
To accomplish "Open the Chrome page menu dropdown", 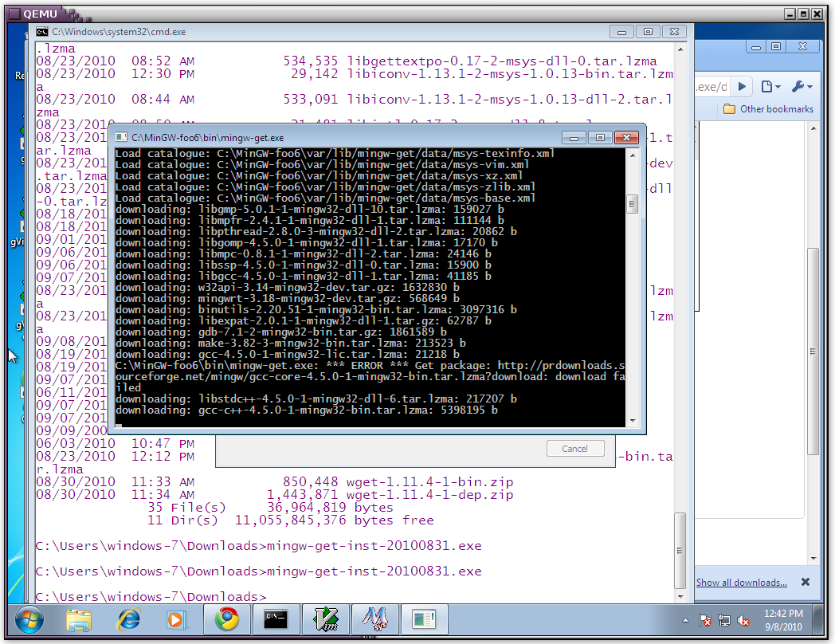I will point(770,86).
